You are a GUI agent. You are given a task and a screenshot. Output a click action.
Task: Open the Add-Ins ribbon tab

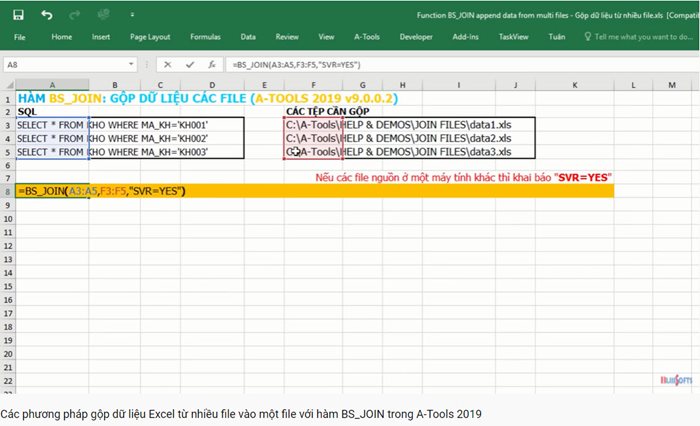click(466, 37)
